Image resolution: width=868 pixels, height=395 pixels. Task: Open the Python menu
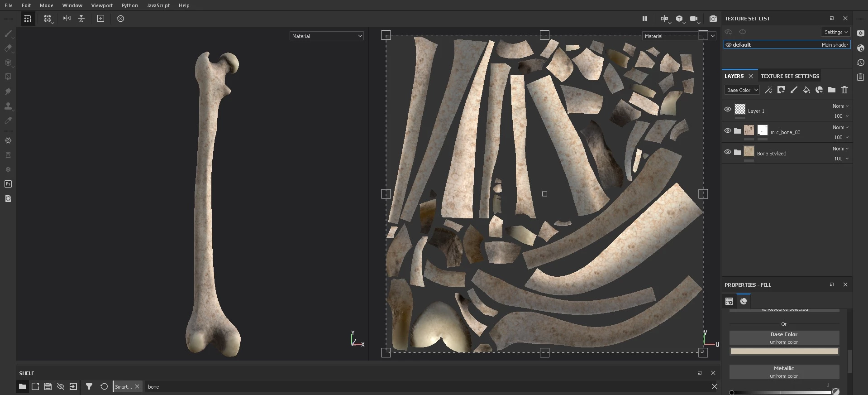[x=129, y=5]
